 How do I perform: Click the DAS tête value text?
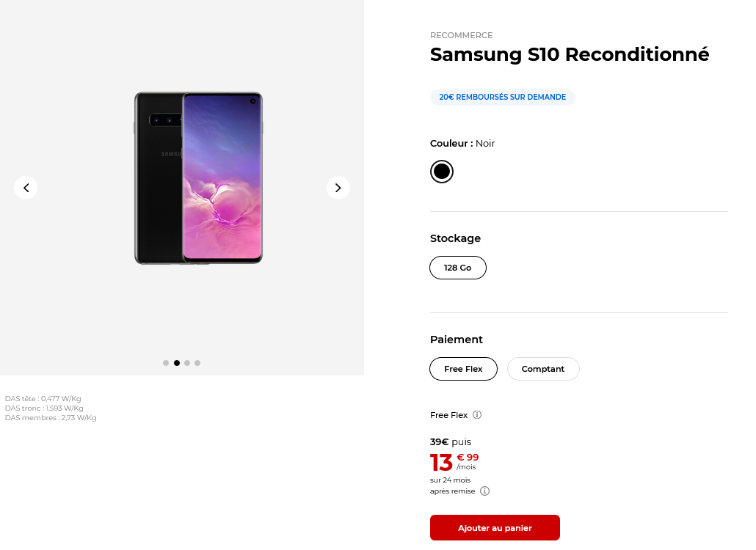[x=43, y=399]
